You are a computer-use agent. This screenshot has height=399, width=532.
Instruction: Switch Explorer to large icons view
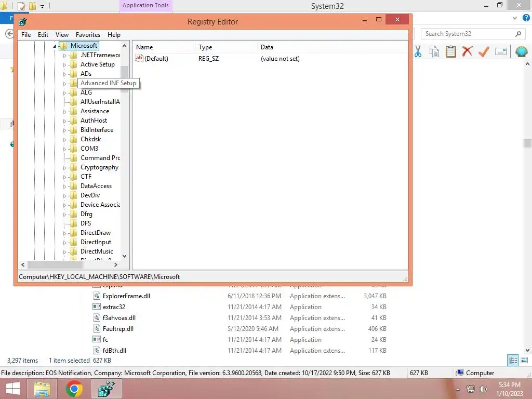[524, 361]
